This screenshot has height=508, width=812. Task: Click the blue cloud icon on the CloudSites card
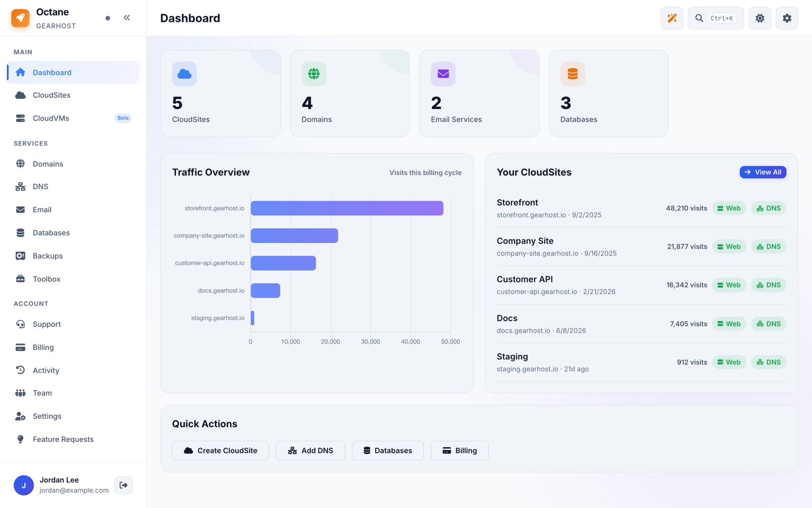pos(184,74)
